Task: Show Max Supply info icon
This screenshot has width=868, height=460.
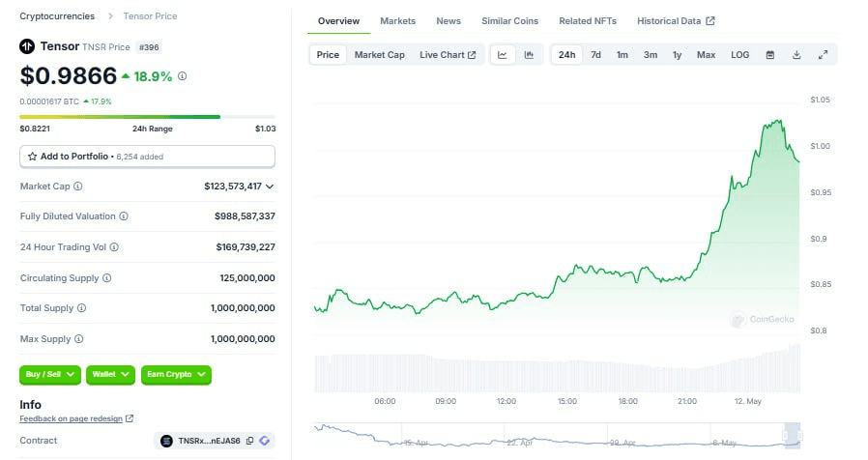Action: (x=78, y=339)
